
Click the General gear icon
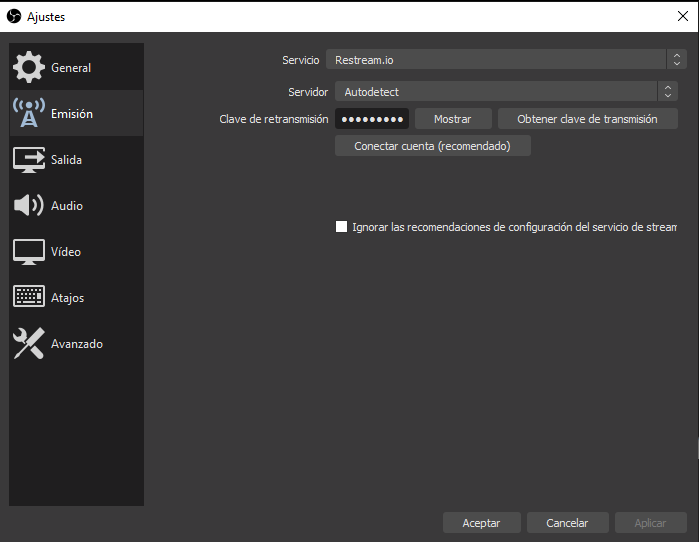coord(29,67)
